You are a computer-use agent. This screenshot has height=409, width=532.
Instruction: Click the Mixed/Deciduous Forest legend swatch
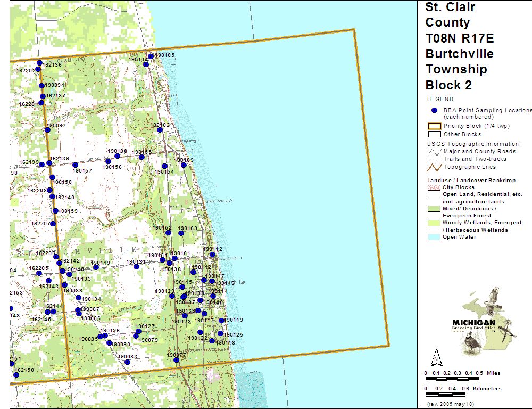click(434, 209)
